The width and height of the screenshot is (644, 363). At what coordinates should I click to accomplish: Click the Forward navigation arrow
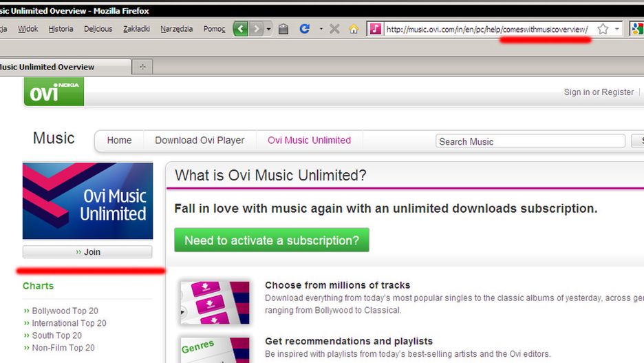256,29
